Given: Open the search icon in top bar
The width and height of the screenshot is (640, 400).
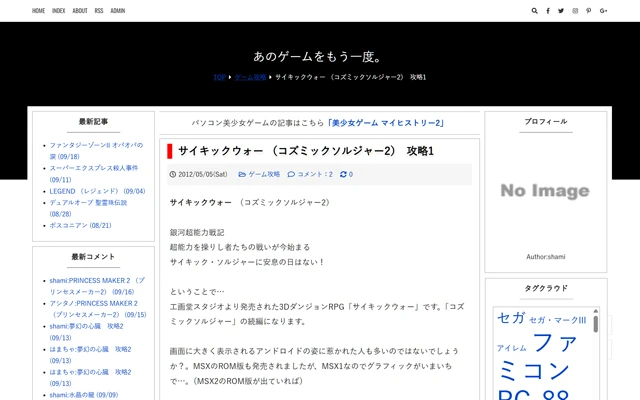Looking at the screenshot, I should (534, 11).
